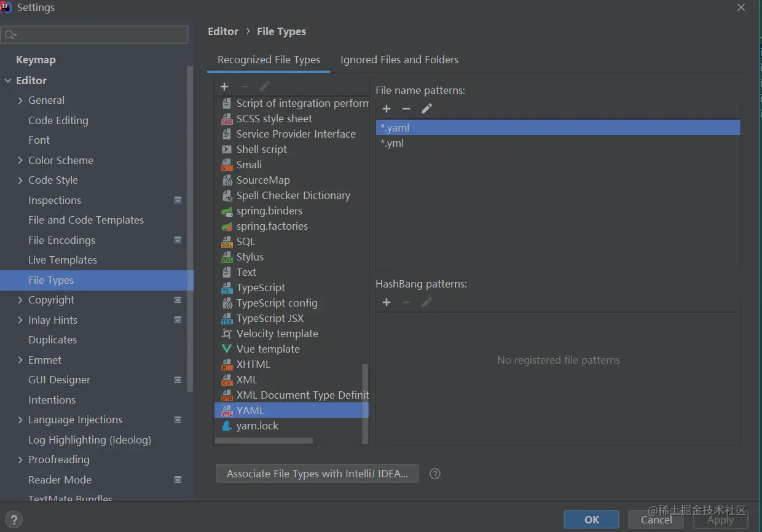Screen dimensions: 762x532
Task: Click the settings search field
Action: (x=95, y=34)
